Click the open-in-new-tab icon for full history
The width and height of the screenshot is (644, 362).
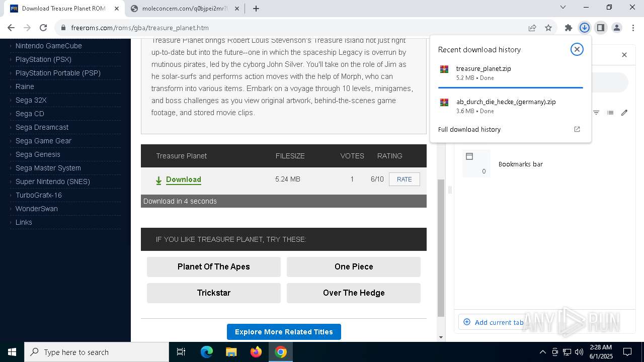[x=577, y=129]
